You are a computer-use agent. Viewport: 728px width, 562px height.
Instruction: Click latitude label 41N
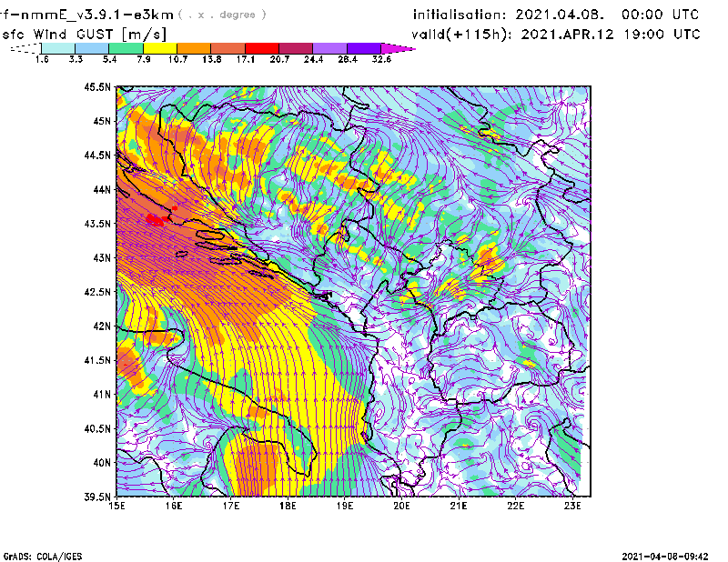click(x=102, y=395)
